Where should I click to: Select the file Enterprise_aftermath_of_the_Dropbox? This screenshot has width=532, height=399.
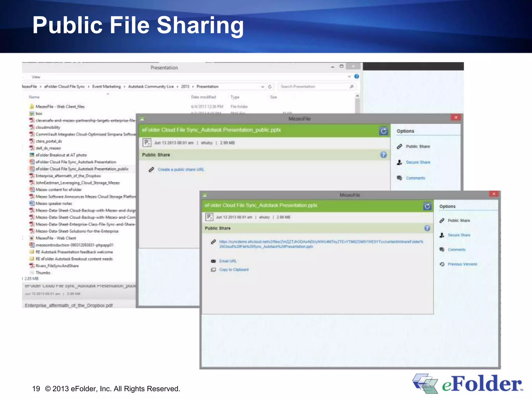coord(68,176)
